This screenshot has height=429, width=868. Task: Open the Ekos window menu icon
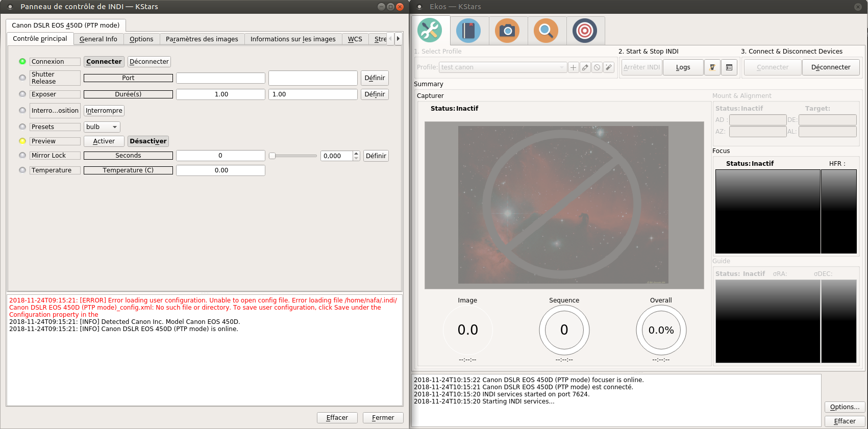[419, 7]
